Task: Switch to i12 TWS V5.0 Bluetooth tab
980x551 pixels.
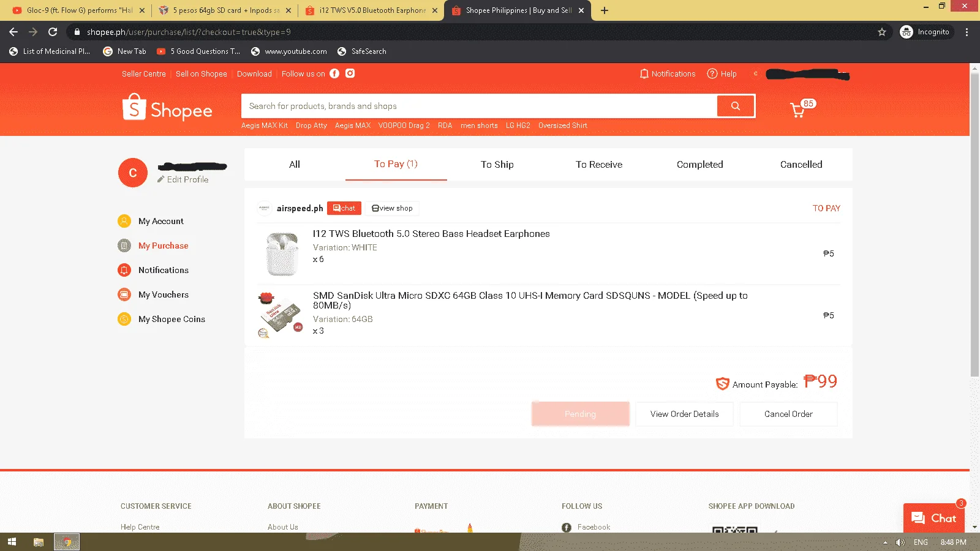Action: tap(371, 10)
